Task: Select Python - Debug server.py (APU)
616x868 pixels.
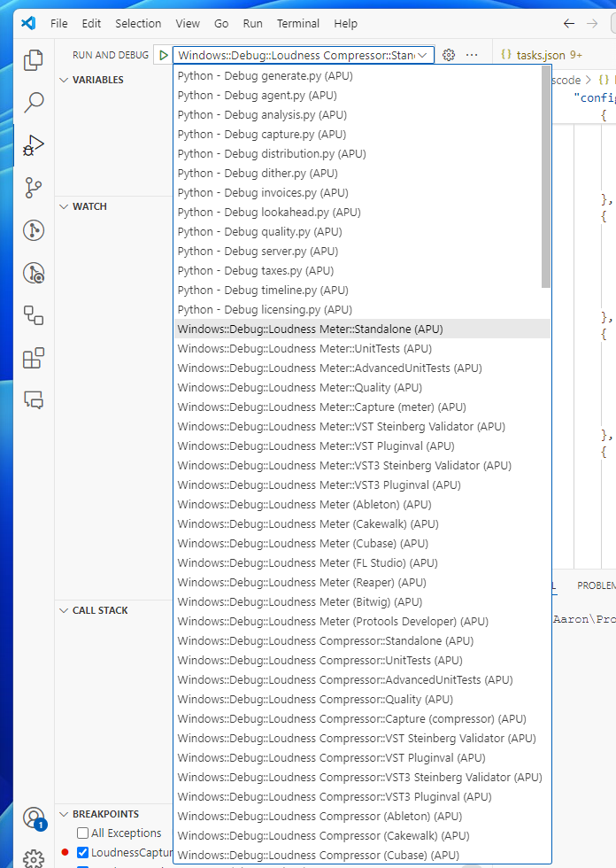Action: point(362,252)
